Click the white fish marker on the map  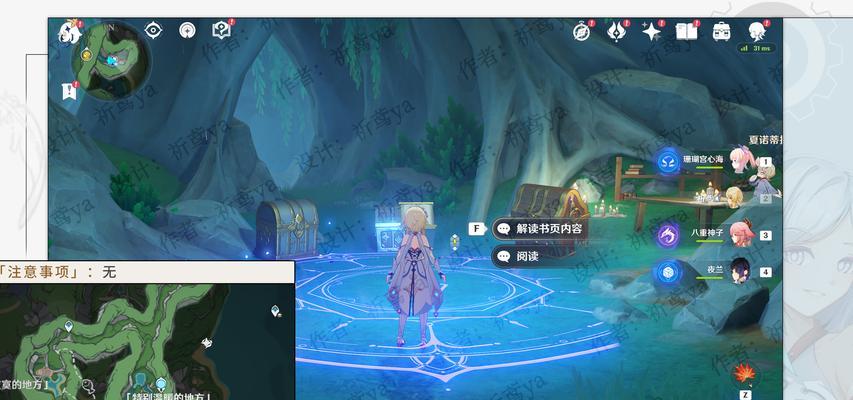click(88, 387)
